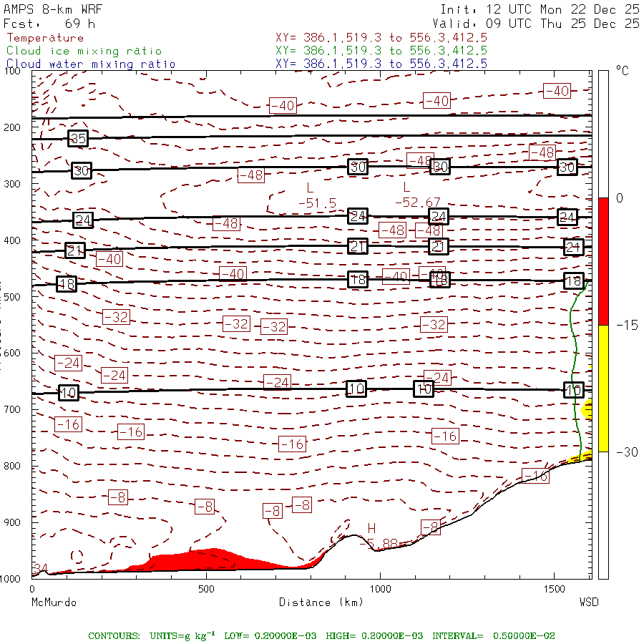The height and width of the screenshot is (644, 644).
Task: Click the 900 pressure axis tick label
Action: [x=12, y=522]
